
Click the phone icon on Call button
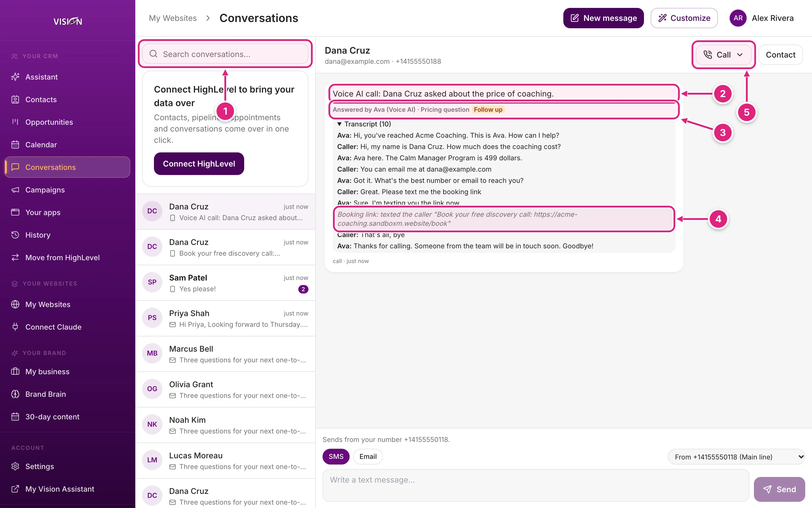click(708, 55)
